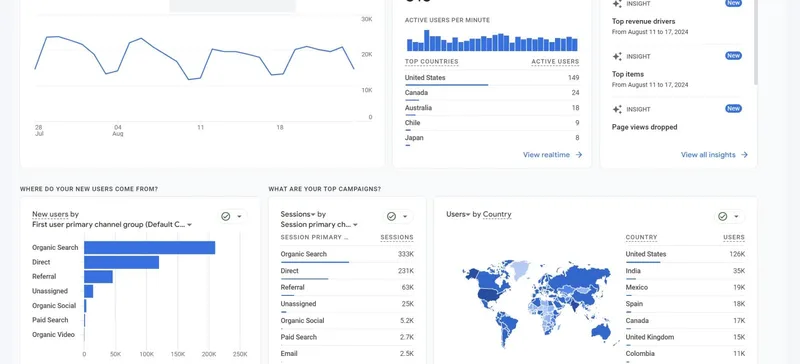The image size is (800, 364).
Task: Click New badge above Page views dropped
Action: pos(733,108)
